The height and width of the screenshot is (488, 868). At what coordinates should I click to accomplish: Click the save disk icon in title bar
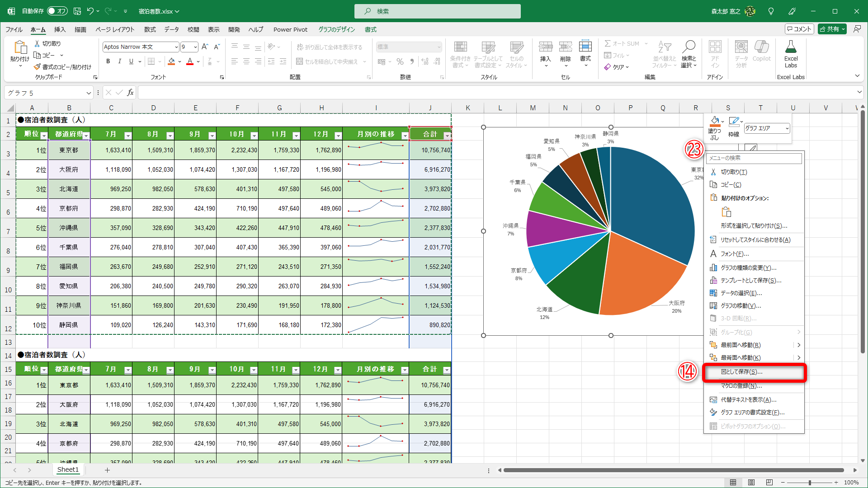77,11
